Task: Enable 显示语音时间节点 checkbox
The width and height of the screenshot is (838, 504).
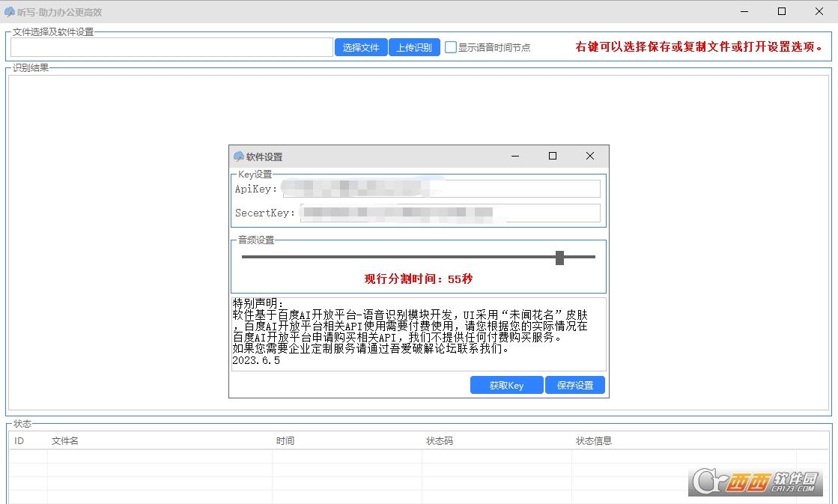Action: [x=451, y=47]
